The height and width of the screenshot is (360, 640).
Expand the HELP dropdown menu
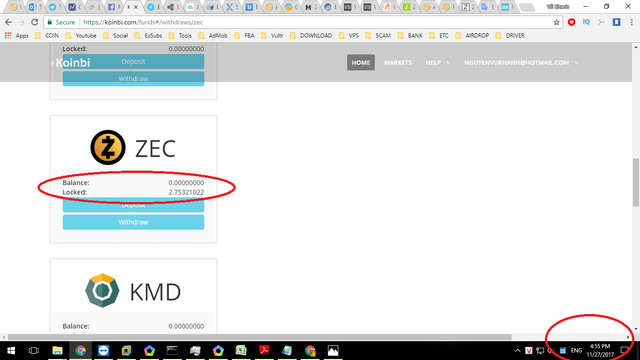click(x=438, y=62)
